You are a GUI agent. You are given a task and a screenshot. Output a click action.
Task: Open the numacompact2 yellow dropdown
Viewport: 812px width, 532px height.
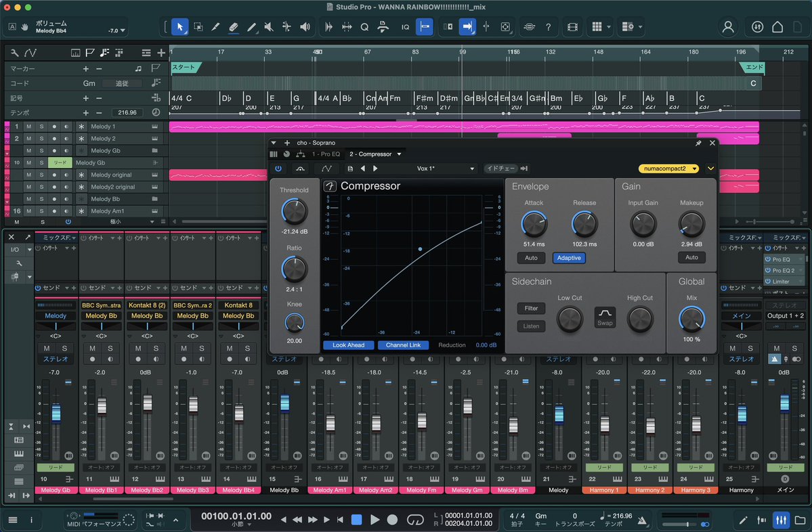point(668,169)
